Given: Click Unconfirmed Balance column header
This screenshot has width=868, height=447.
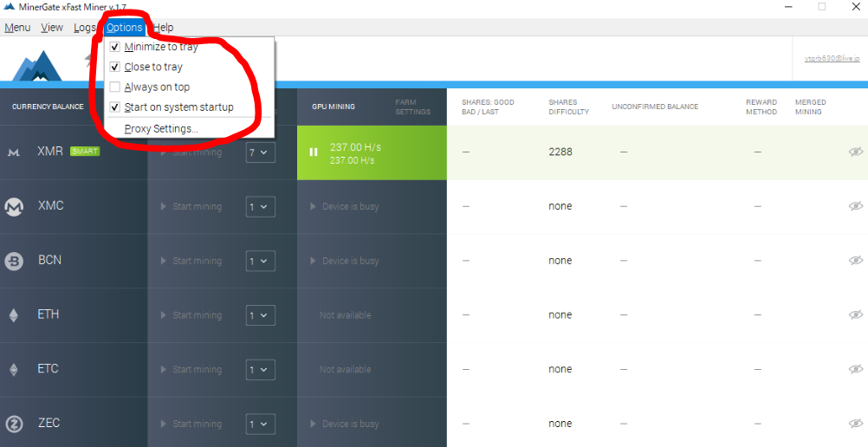Looking at the screenshot, I should (x=655, y=107).
